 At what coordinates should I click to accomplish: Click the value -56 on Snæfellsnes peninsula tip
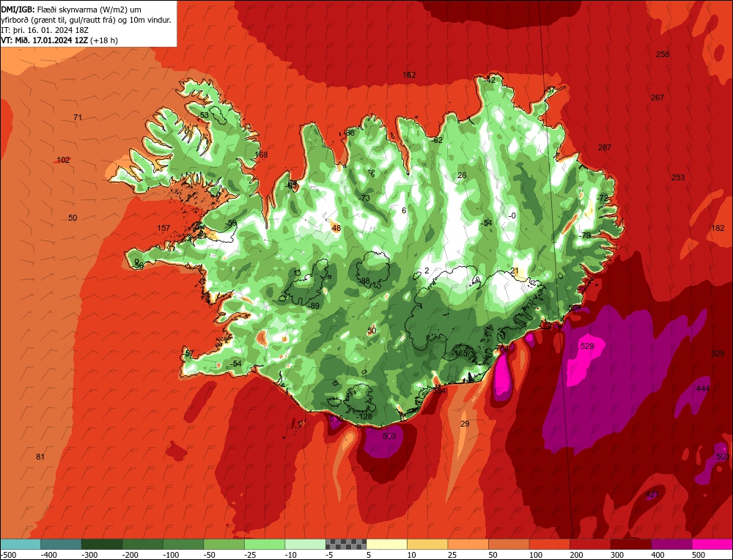tap(138, 265)
